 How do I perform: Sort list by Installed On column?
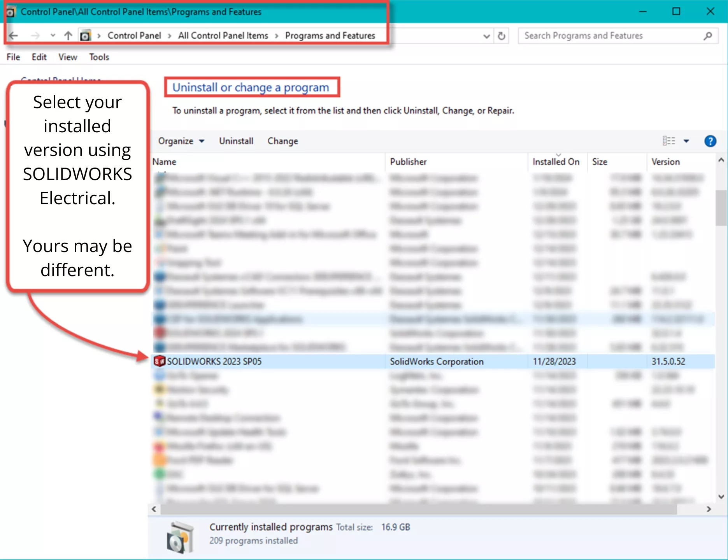[x=557, y=162]
